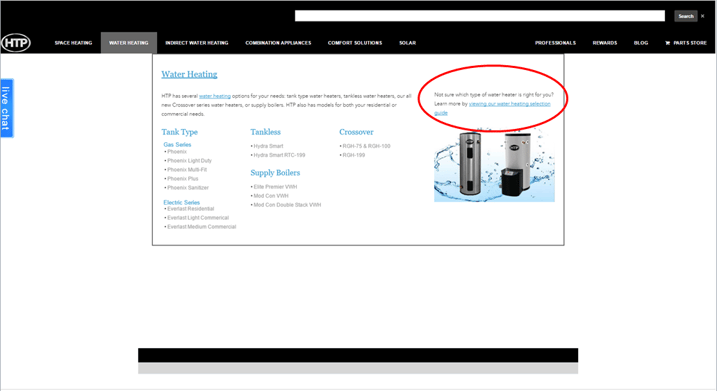Expand the Indirect Water Heating menu
The image size is (717, 391).
tap(197, 43)
